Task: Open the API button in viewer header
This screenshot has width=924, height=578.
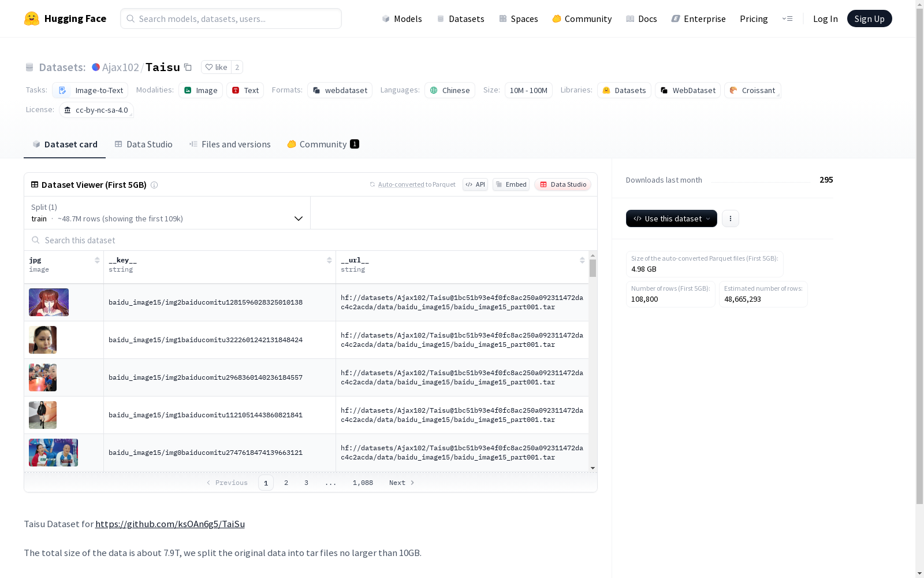Action: pos(475,184)
